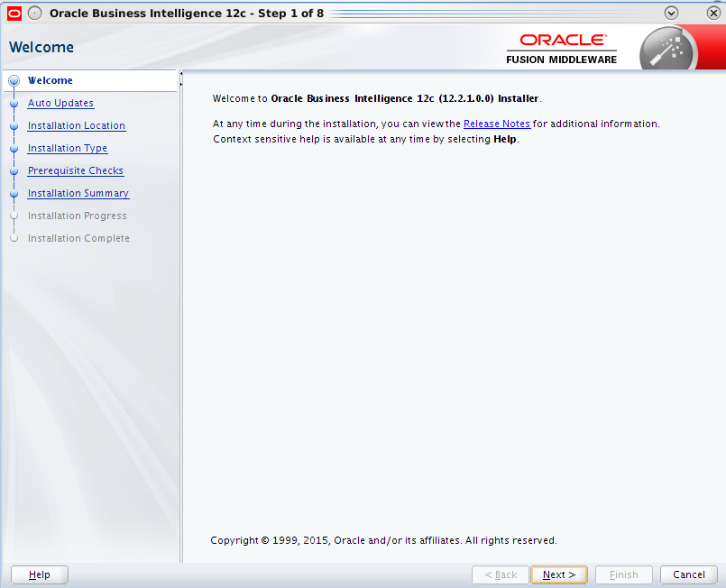Click the Installation Complete step bullet
The height and width of the screenshot is (588, 726).
pos(14,238)
